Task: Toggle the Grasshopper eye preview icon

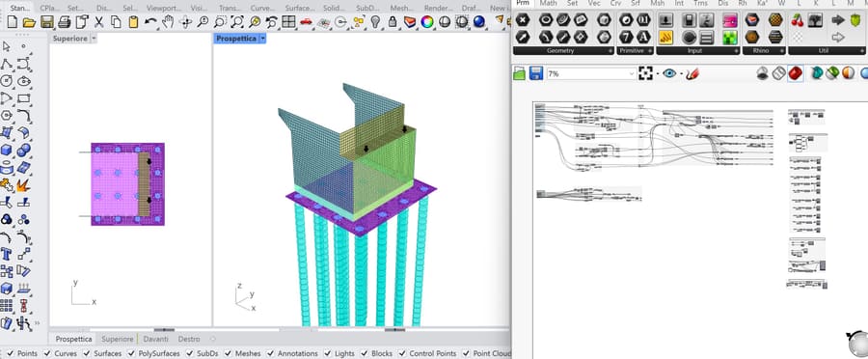Action: 669,73
